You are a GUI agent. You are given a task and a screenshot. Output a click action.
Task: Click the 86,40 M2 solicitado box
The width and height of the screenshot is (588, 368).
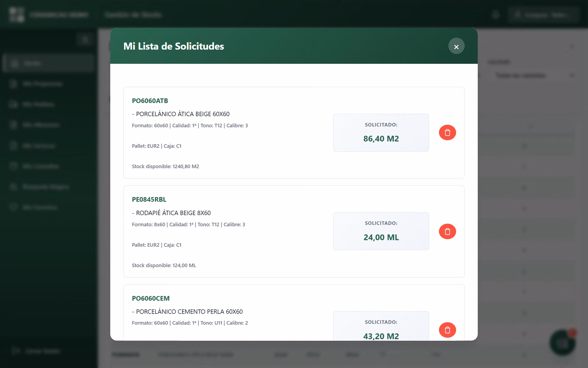381,132
